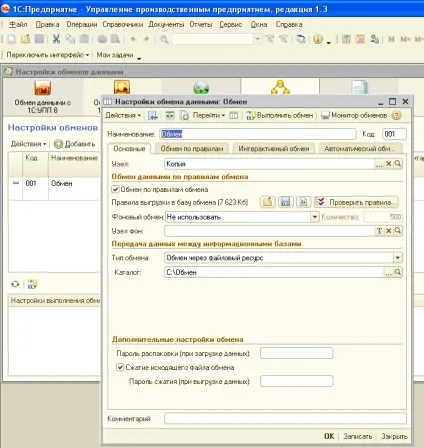Open the Сервис menu
This screenshot has width=424, height=448.
tap(231, 24)
